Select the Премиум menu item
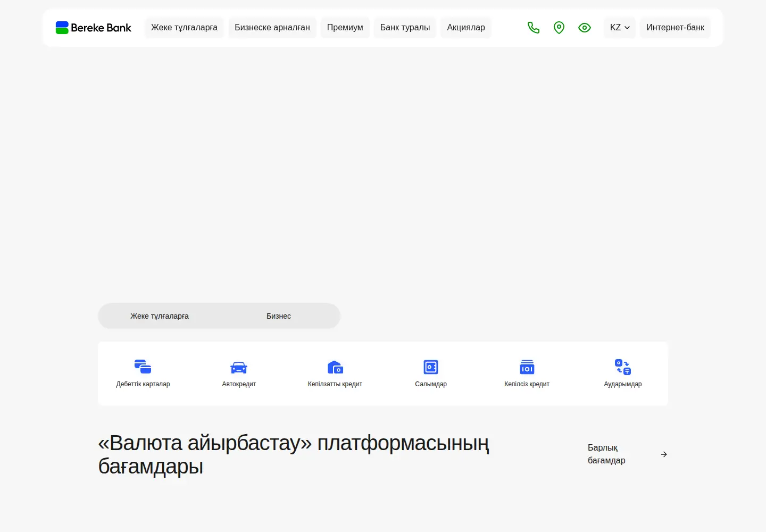This screenshot has height=532, width=766. click(x=345, y=28)
